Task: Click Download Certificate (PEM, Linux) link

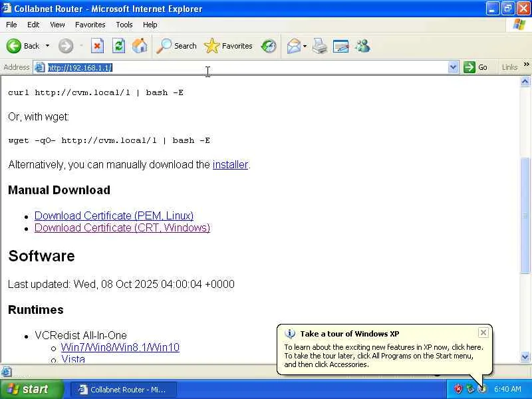Action: point(114,215)
